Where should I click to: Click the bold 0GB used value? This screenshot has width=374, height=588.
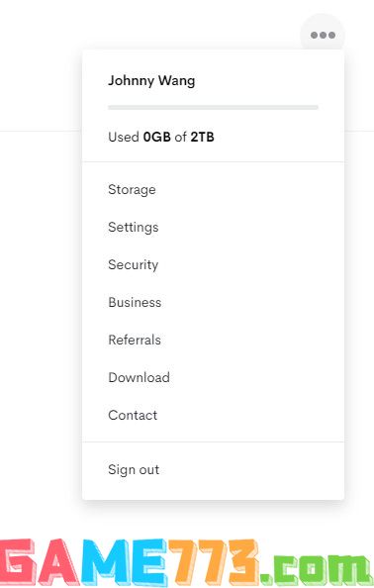tap(157, 137)
